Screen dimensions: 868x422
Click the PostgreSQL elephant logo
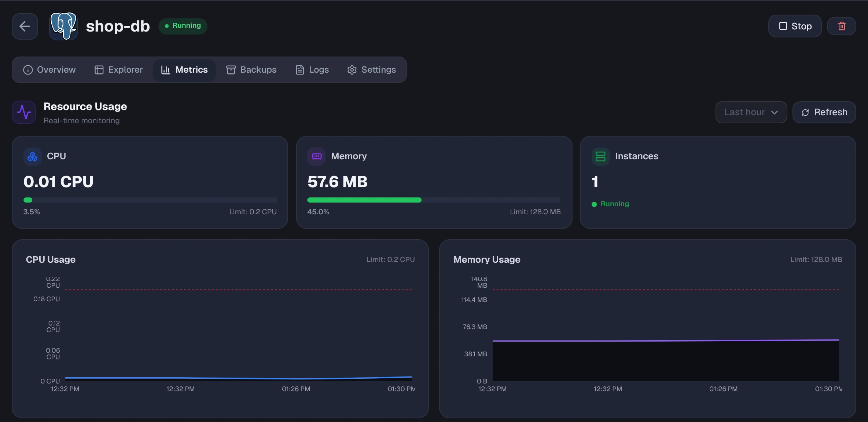point(63,26)
